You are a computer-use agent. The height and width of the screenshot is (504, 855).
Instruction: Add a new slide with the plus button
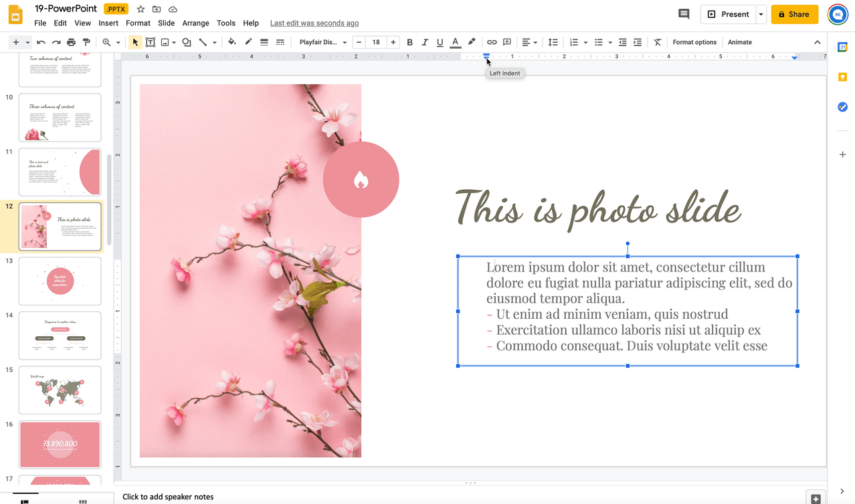point(16,42)
